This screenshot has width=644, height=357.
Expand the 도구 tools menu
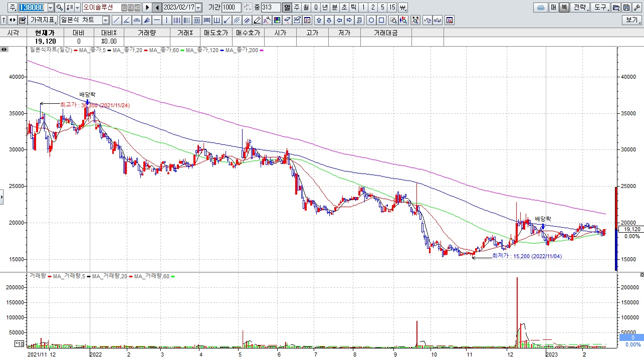(599, 8)
